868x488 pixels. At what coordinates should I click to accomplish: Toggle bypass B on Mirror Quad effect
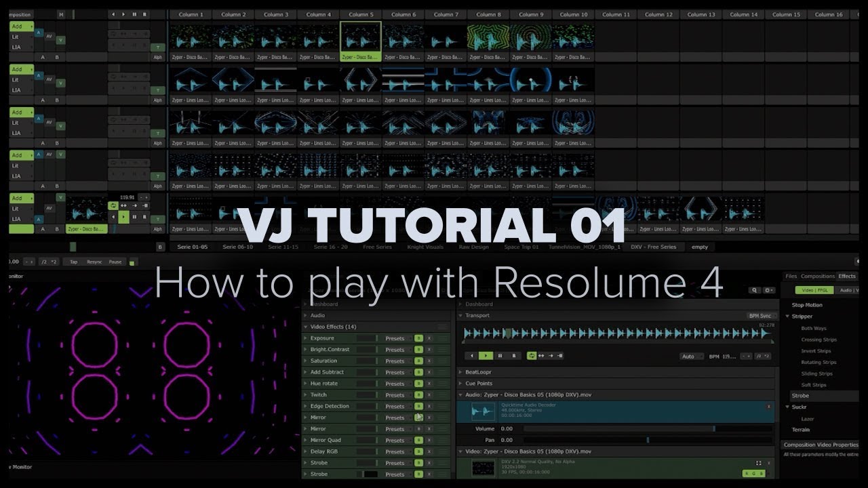(418, 440)
